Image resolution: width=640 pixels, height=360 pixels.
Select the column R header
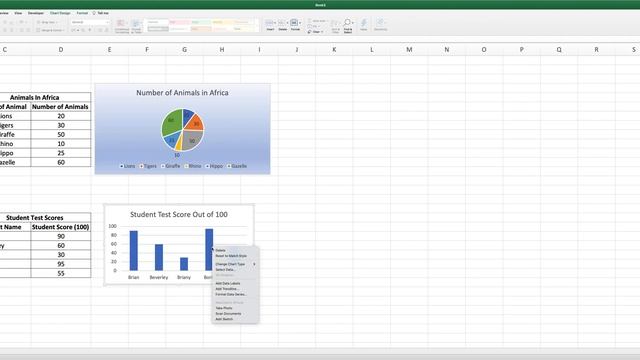click(x=596, y=49)
